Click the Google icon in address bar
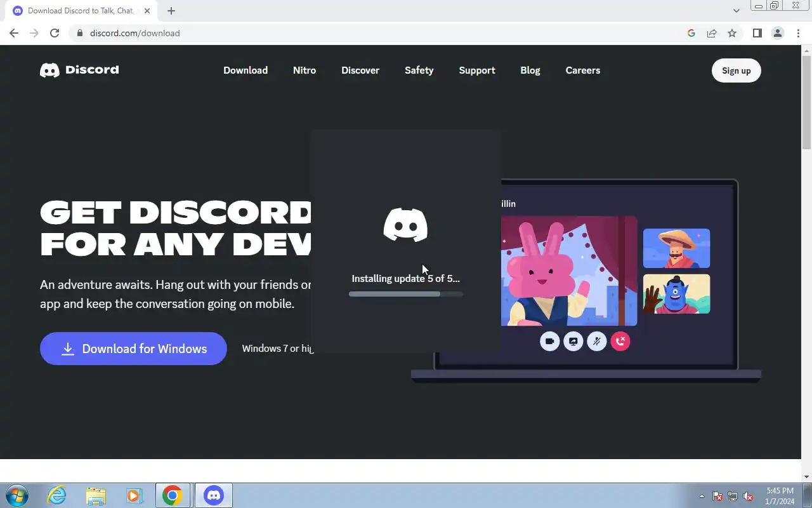Image resolution: width=812 pixels, height=508 pixels. click(691, 33)
